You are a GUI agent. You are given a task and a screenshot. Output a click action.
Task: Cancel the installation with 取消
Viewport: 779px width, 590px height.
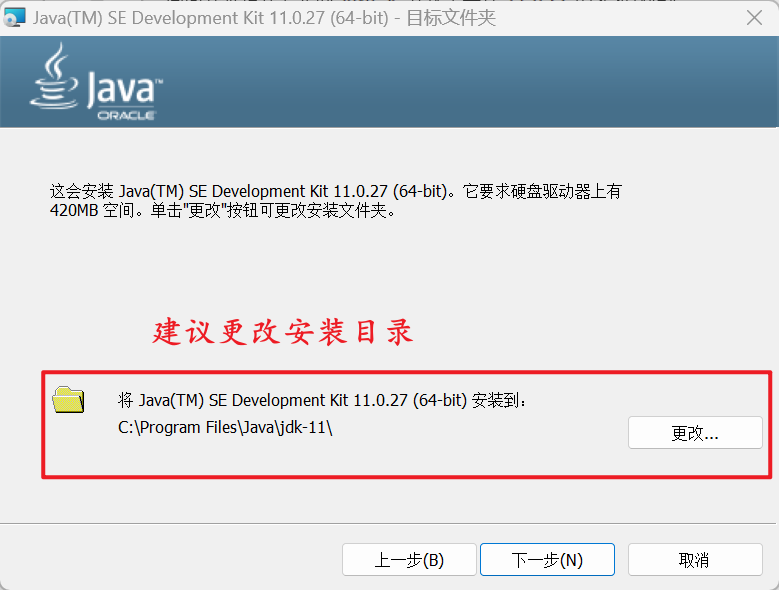pyautogui.click(x=695, y=560)
